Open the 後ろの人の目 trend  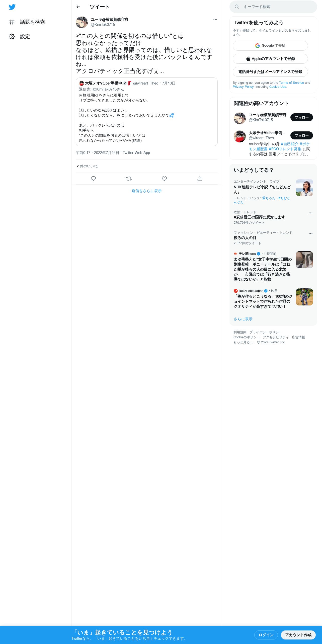click(245, 238)
